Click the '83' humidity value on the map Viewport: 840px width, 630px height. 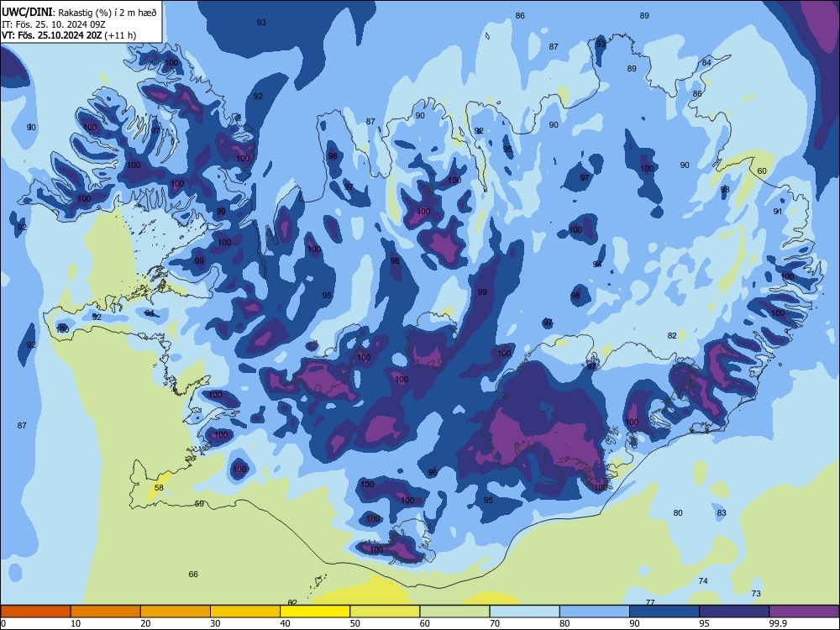coord(722,512)
